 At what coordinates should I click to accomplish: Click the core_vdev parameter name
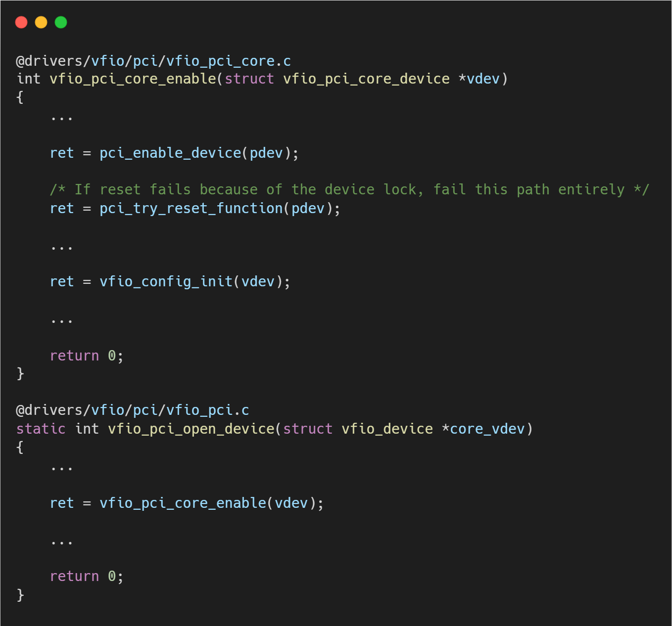[x=487, y=429]
